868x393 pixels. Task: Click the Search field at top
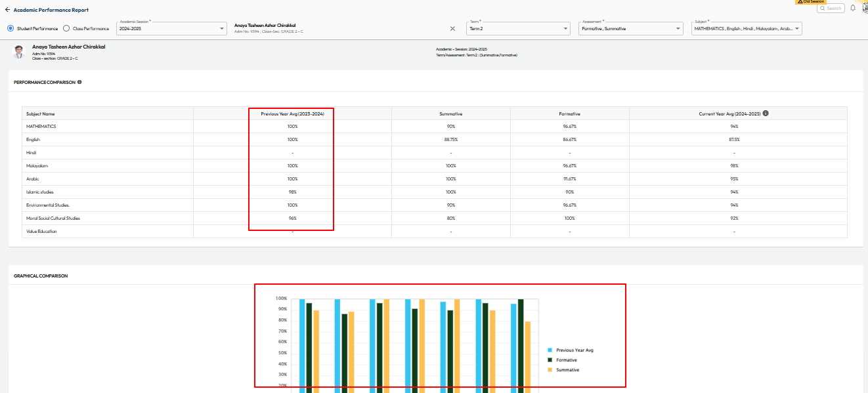831,9
